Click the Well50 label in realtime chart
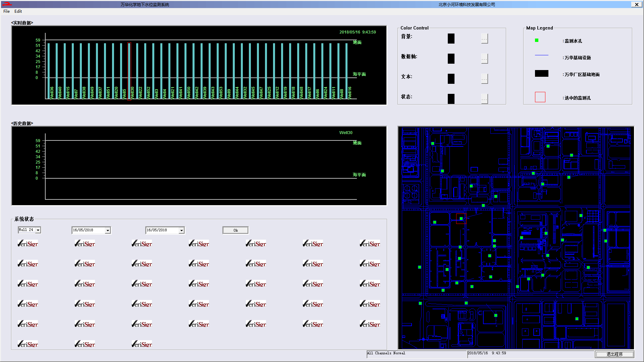This screenshot has width=644, height=362. click(x=189, y=93)
